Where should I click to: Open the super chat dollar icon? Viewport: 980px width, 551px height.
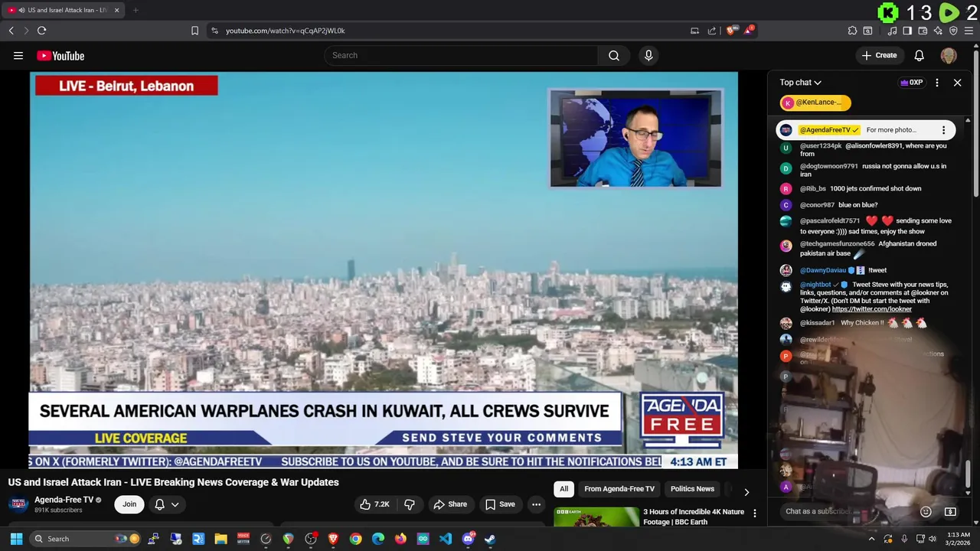point(950,511)
